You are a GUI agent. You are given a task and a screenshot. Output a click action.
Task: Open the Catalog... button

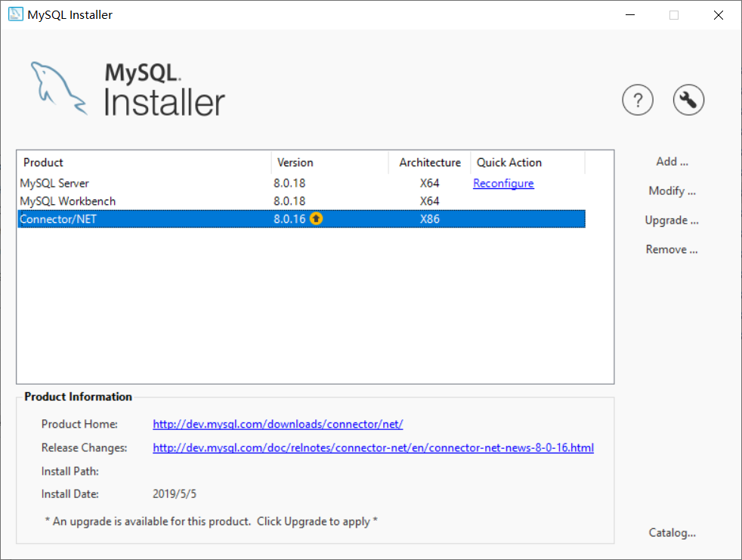pos(672,533)
